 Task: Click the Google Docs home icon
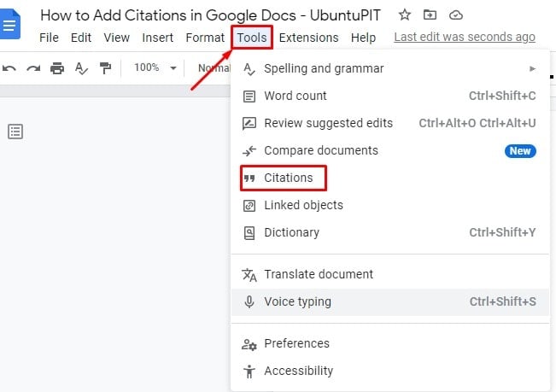point(9,24)
